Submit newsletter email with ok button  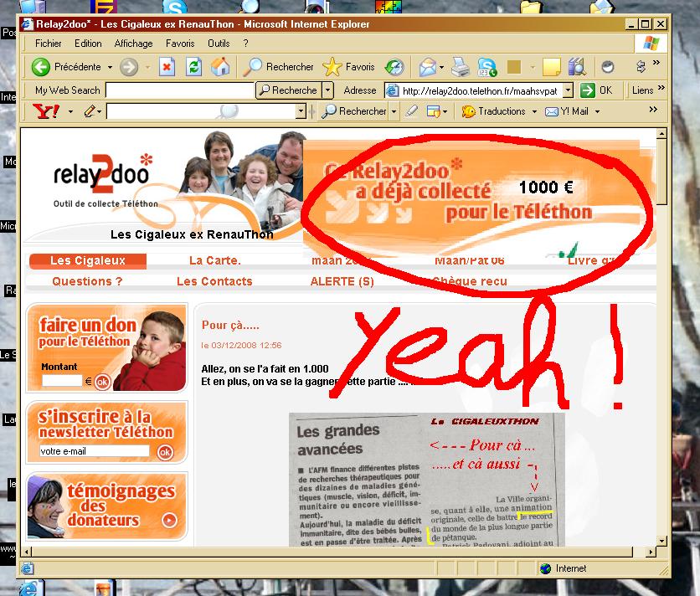165,452
